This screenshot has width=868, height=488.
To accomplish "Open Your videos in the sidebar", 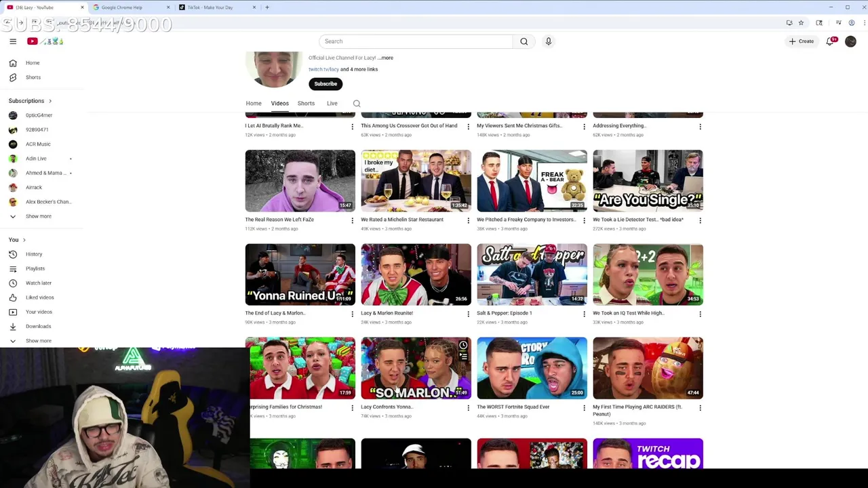I will [39, 312].
